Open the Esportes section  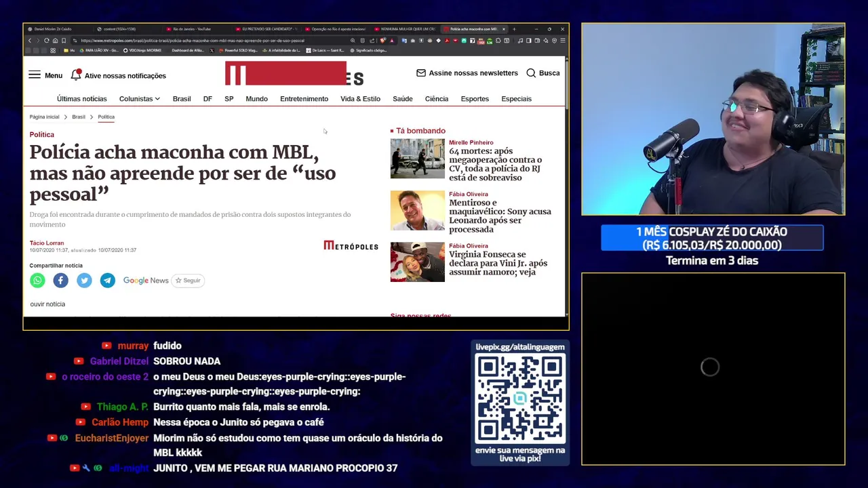tap(475, 99)
